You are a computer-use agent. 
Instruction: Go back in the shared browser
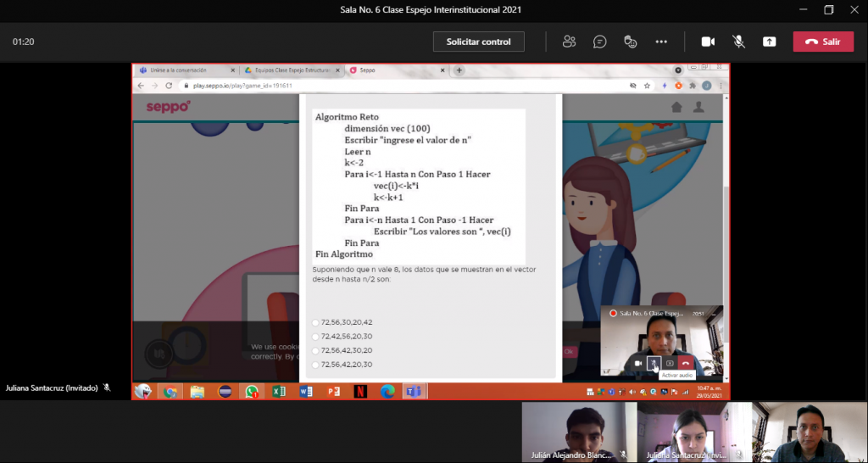point(141,86)
